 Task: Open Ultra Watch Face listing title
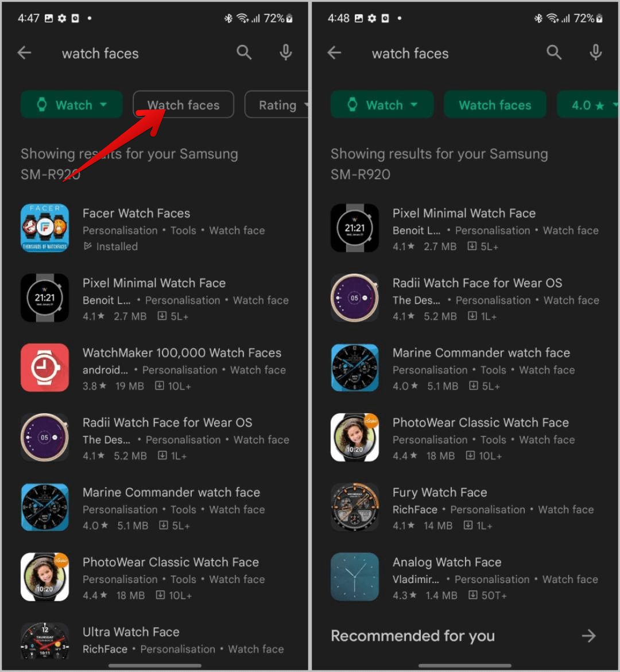point(131,632)
